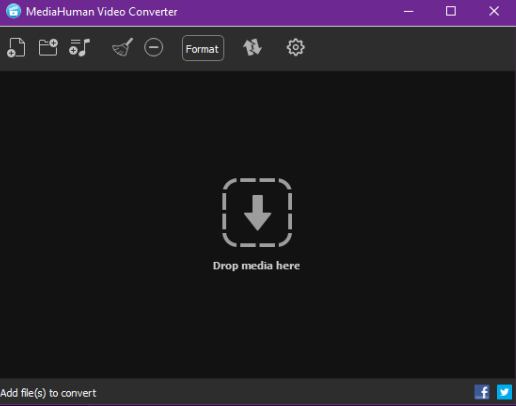The width and height of the screenshot is (516, 406).
Task: Add tracks using the music note icon
Action: click(x=79, y=47)
